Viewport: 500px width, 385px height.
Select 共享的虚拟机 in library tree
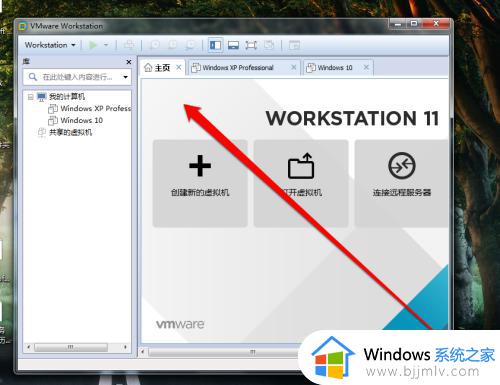pyautogui.click(x=71, y=132)
